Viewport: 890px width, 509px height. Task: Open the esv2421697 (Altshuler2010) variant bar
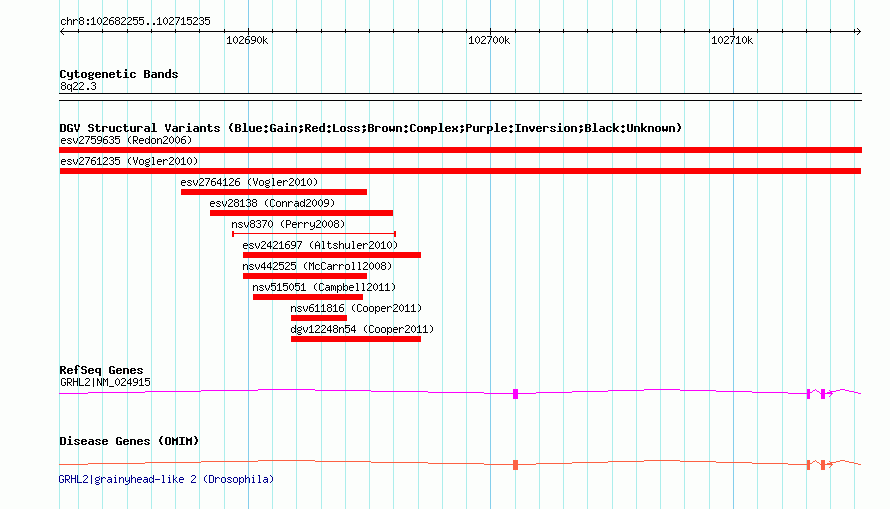[x=331, y=255]
